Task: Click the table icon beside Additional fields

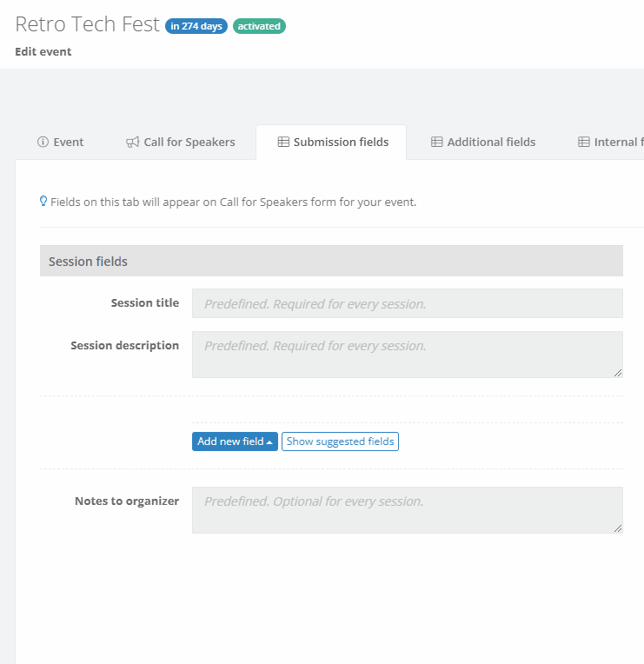Action: pyautogui.click(x=437, y=143)
